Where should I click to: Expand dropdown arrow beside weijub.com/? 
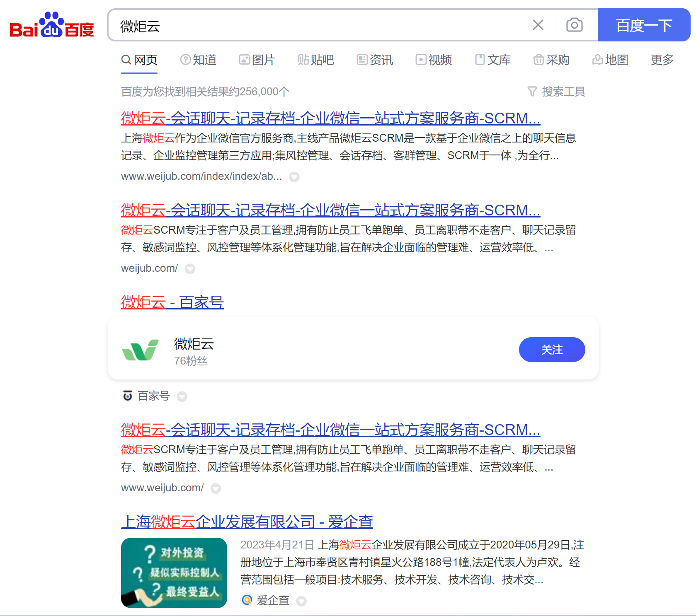190,269
